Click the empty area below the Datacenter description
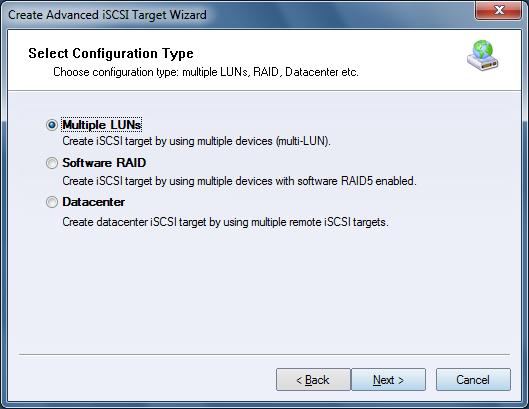The height and width of the screenshot is (409, 529). 264,290
